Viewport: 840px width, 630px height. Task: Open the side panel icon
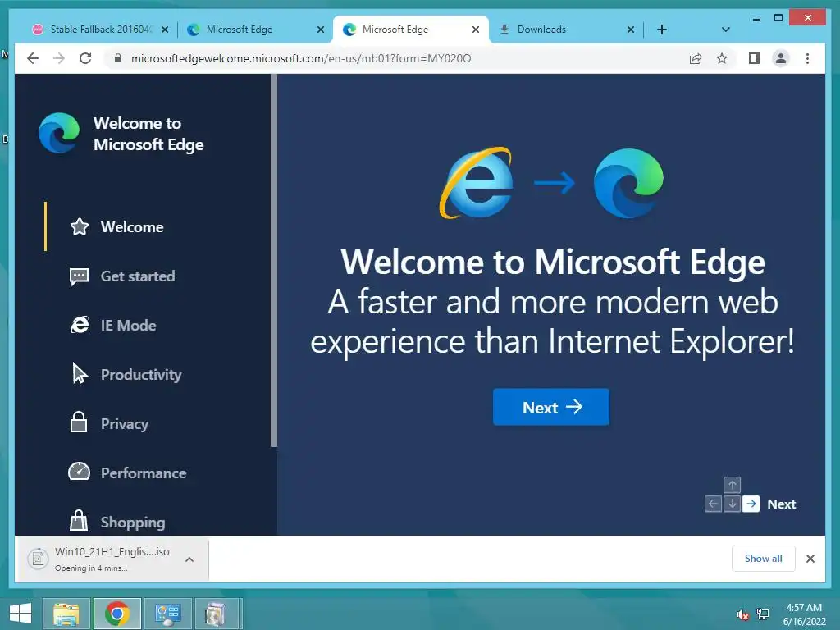coord(755,58)
